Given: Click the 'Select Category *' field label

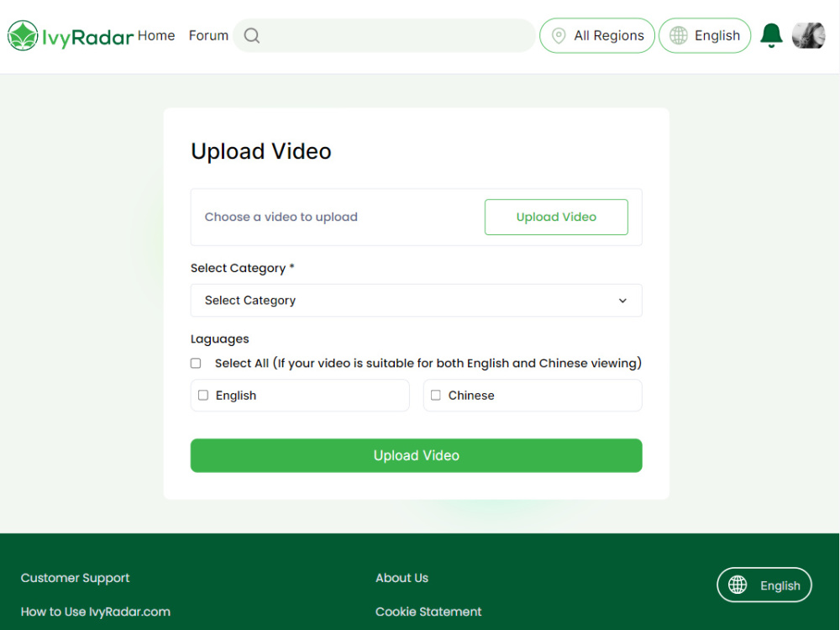Looking at the screenshot, I should [243, 268].
